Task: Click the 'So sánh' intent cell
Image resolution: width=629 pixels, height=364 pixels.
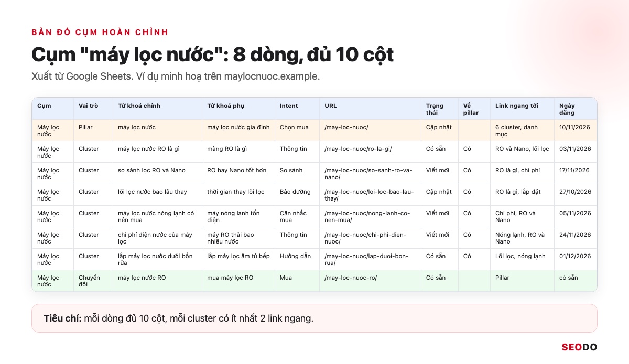Action: (297, 173)
